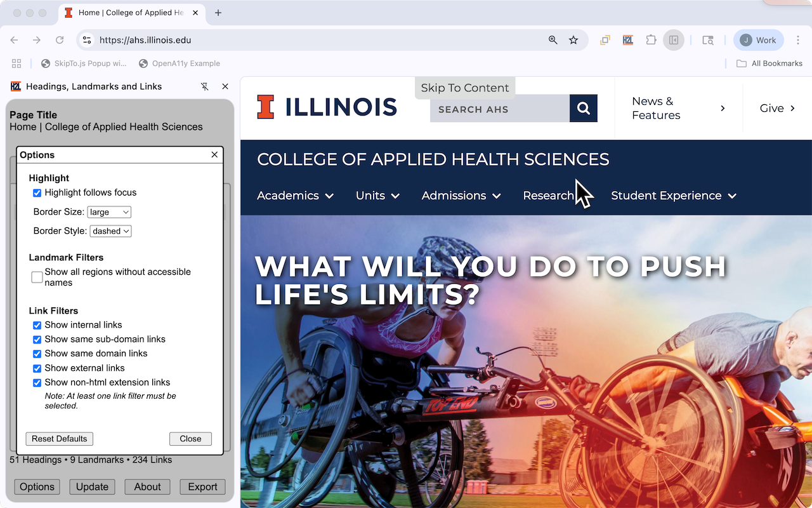Screen dimensions: 812x508
Task: Pin the side panel with pin icon
Action: point(204,86)
